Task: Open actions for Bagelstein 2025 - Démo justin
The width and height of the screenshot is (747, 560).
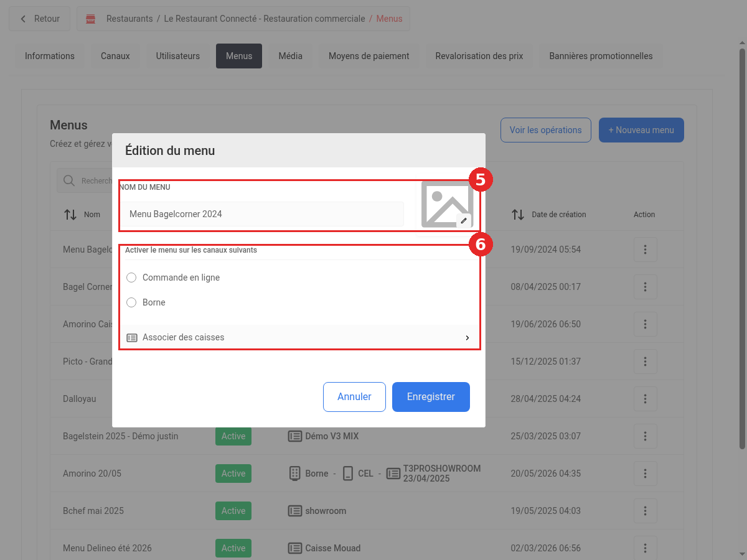Action: (x=646, y=436)
